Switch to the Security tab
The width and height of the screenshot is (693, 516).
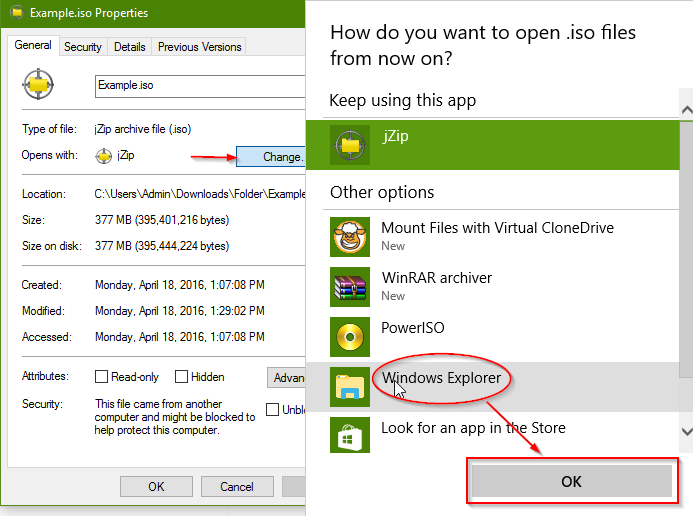click(x=82, y=47)
